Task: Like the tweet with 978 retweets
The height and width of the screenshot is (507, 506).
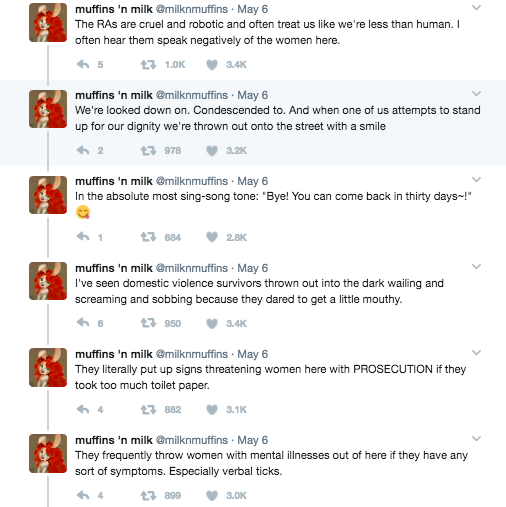Action: point(212,151)
